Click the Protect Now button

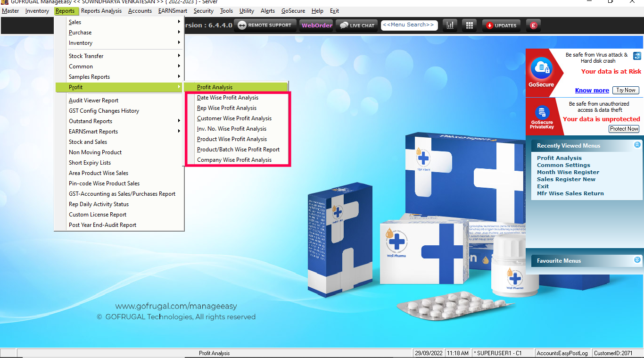[624, 129]
